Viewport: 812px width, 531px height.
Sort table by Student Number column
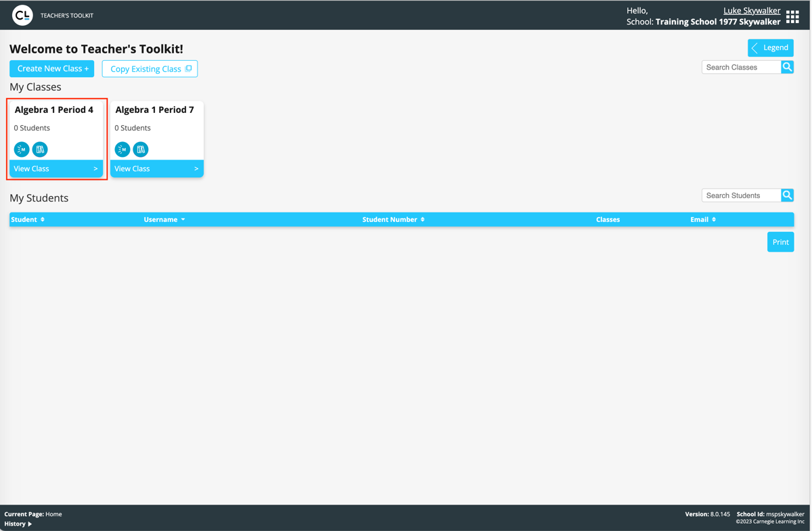[394, 219]
